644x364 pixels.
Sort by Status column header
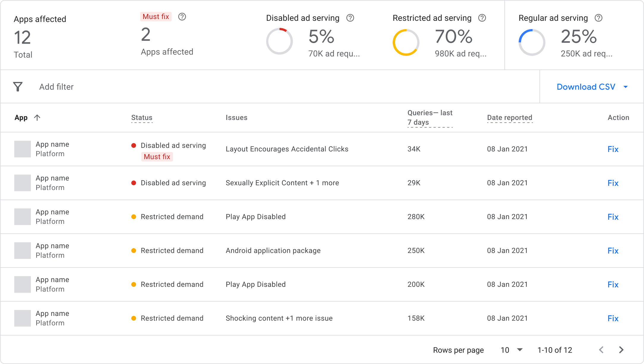click(x=142, y=118)
